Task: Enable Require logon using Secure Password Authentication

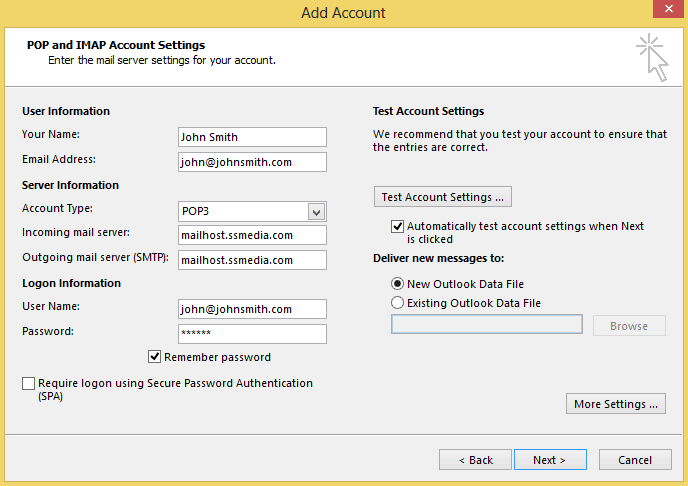Action: [x=29, y=383]
